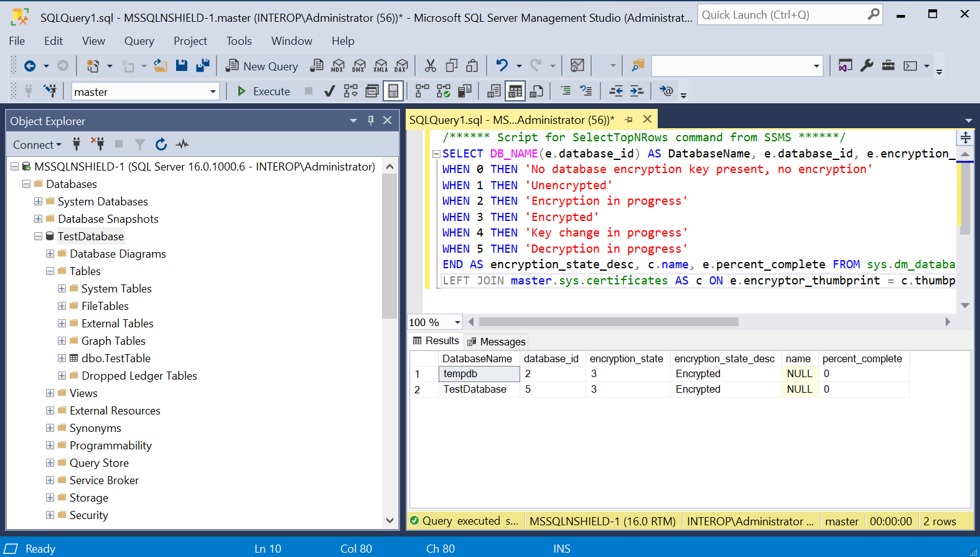This screenshot has width=980, height=557.
Task: Open the Connect dropdown in Object Explorer
Action: [x=37, y=144]
